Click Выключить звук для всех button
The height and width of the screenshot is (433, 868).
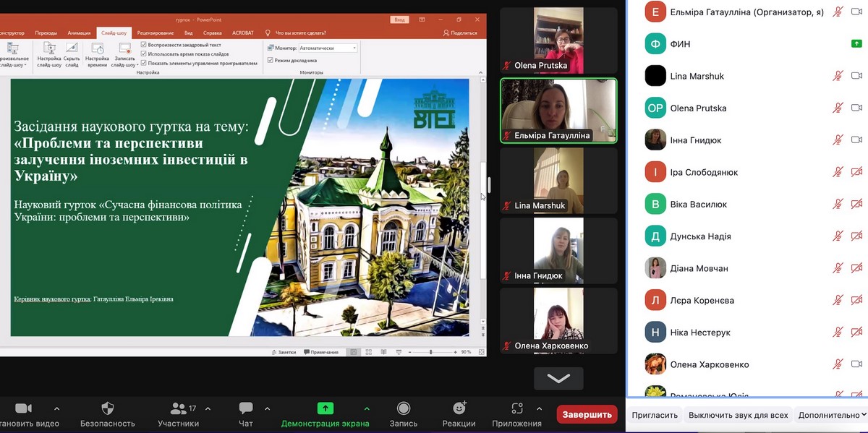[x=738, y=415]
